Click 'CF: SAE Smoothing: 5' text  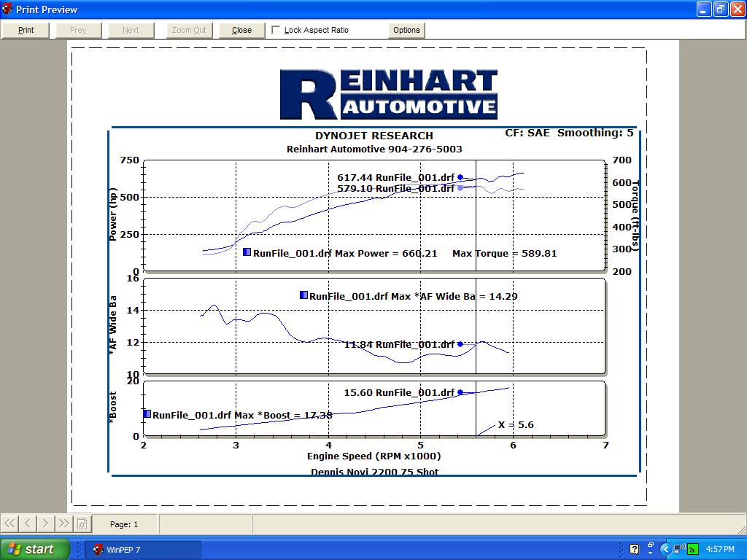pyautogui.click(x=569, y=133)
